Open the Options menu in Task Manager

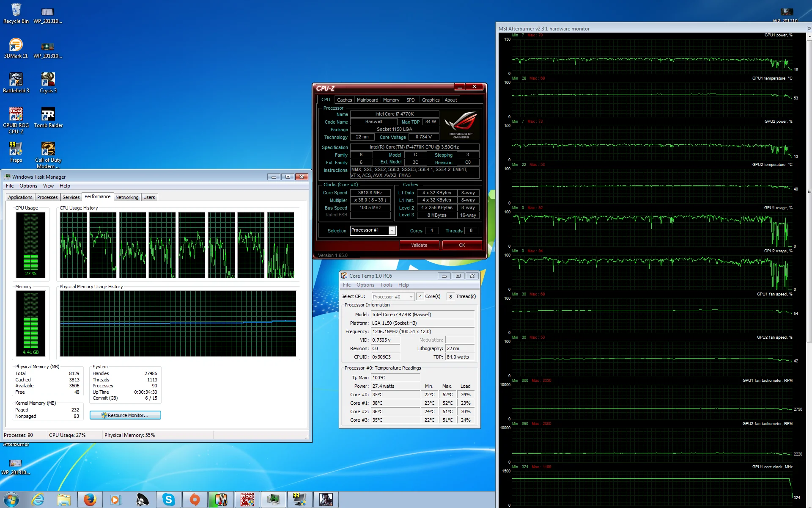[x=28, y=186]
